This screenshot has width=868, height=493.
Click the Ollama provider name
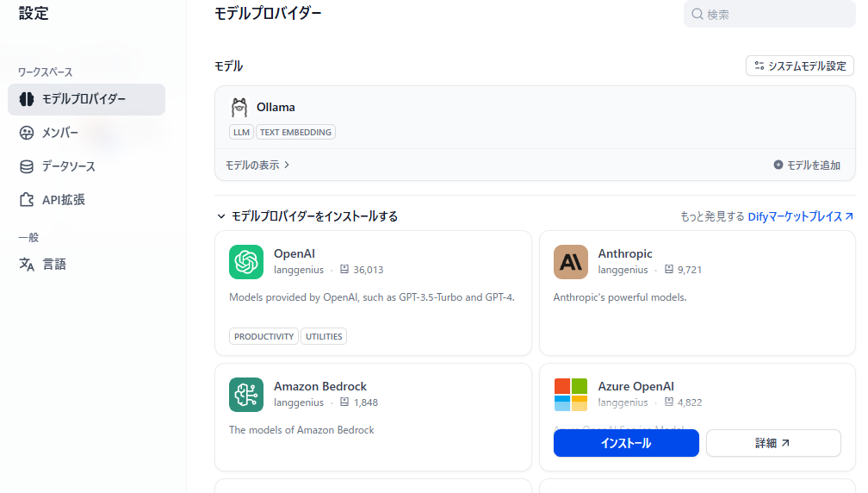[x=276, y=108]
